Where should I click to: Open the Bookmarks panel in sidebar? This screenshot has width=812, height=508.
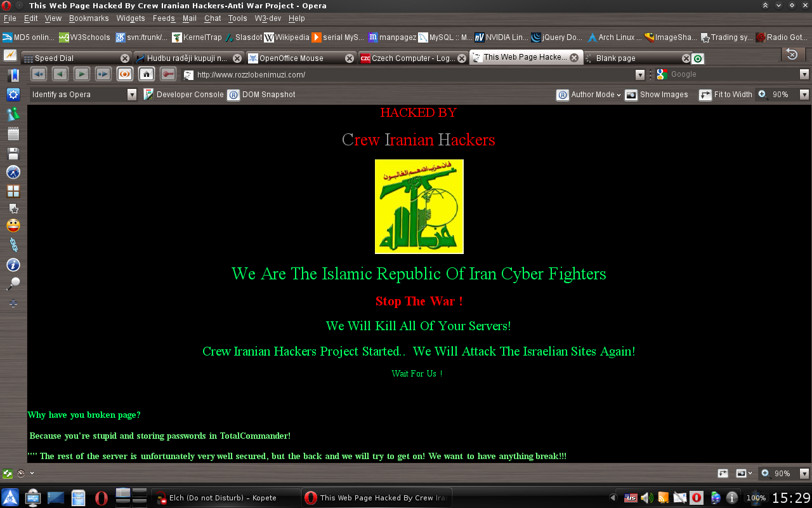tap(13, 76)
